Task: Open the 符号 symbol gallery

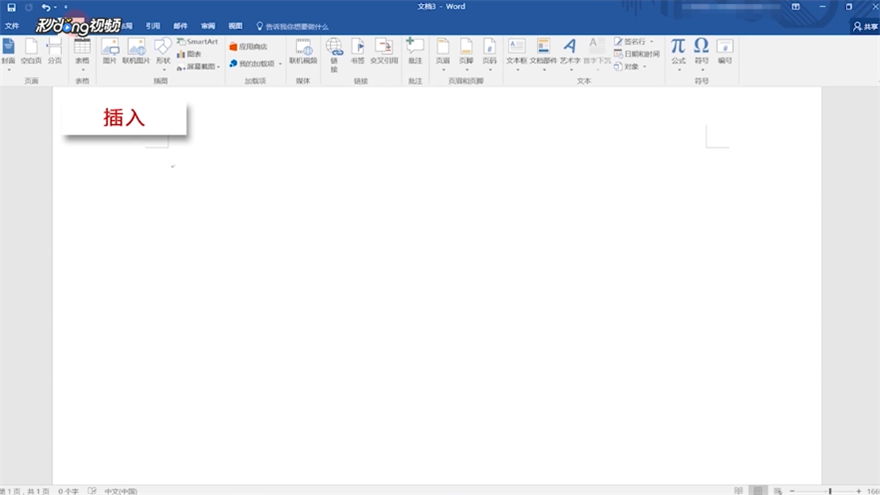Action: [x=702, y=54]
